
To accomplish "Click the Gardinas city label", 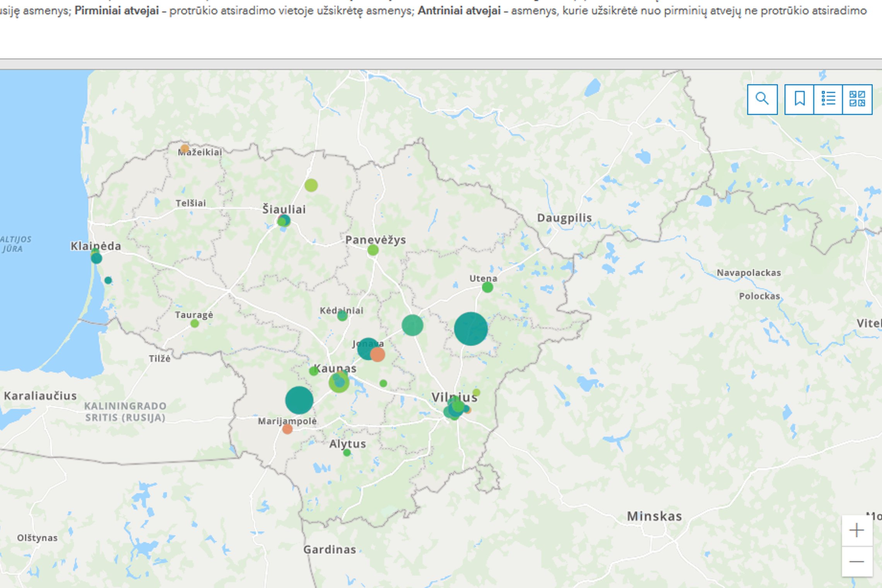I will coord(330,549).
